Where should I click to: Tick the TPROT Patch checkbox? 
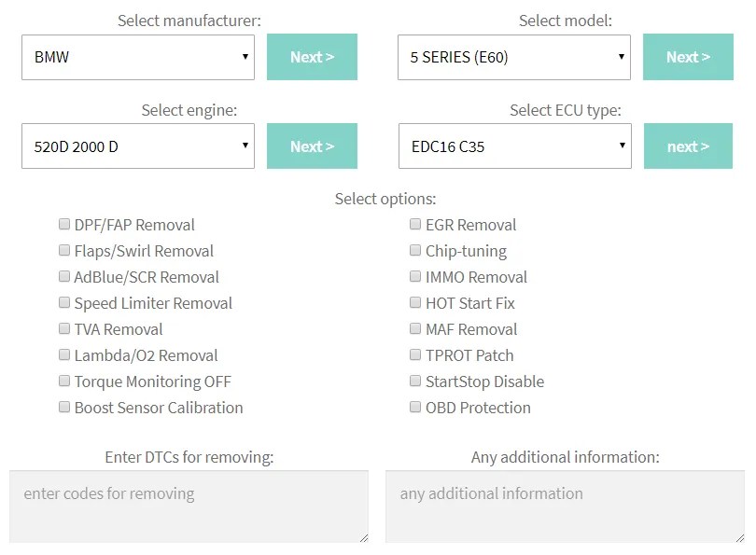coord(415,354)
